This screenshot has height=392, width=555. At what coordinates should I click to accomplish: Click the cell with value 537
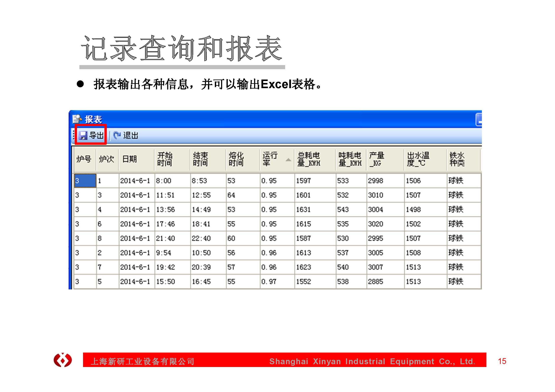coord(351,253)
